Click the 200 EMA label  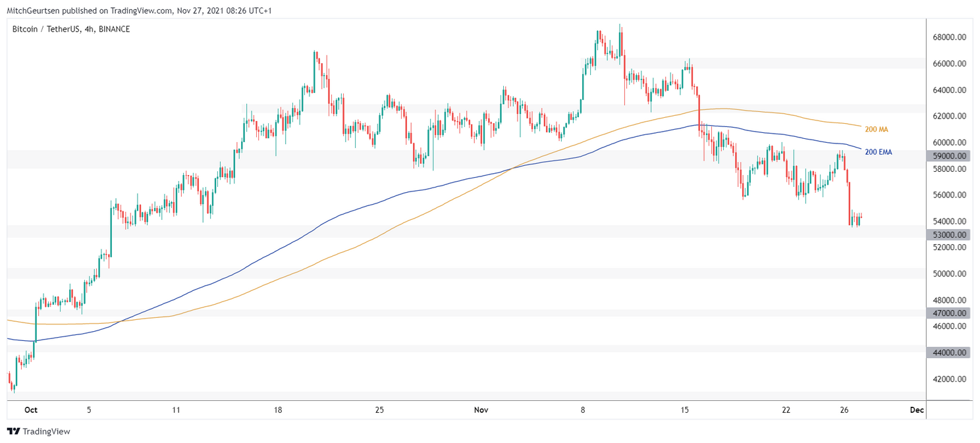[879, 152]
